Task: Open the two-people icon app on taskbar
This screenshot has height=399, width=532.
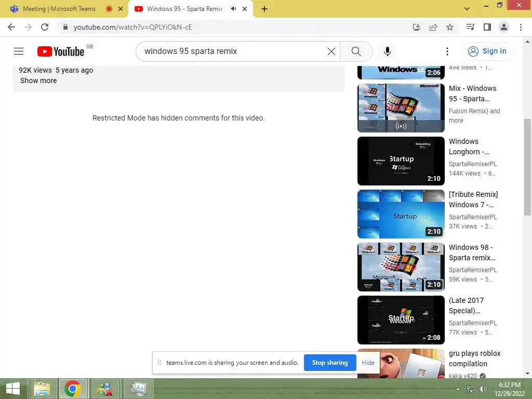Action: click(x=104, y=389)
